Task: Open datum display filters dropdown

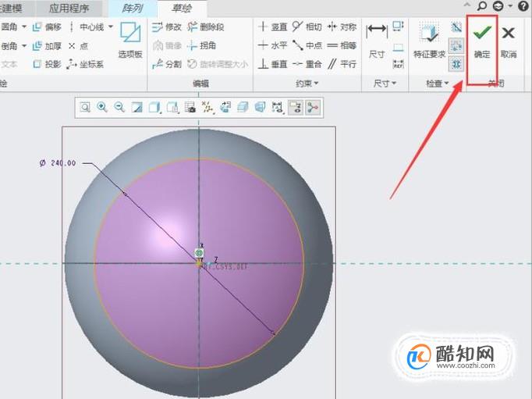Action: (x=207, y=108)
